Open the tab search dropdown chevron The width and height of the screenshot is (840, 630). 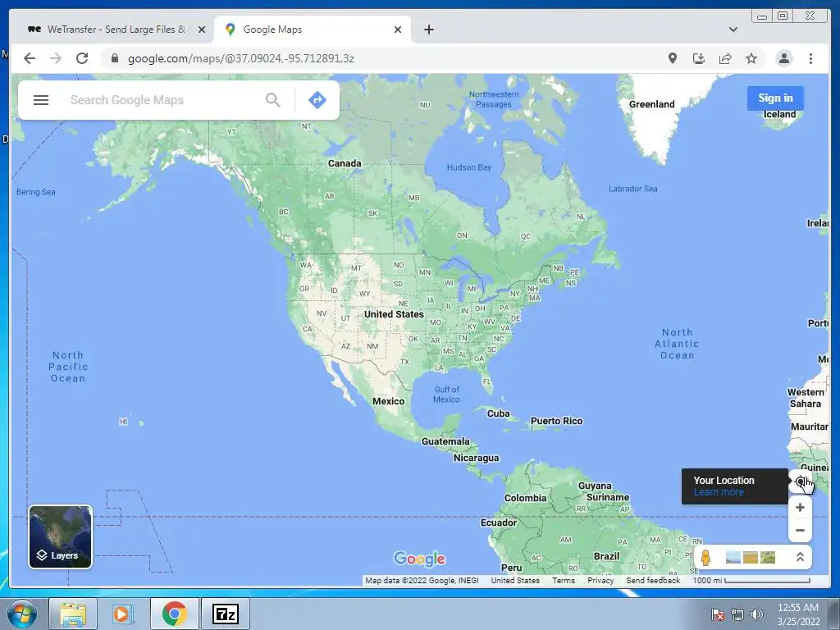(733, 30)
